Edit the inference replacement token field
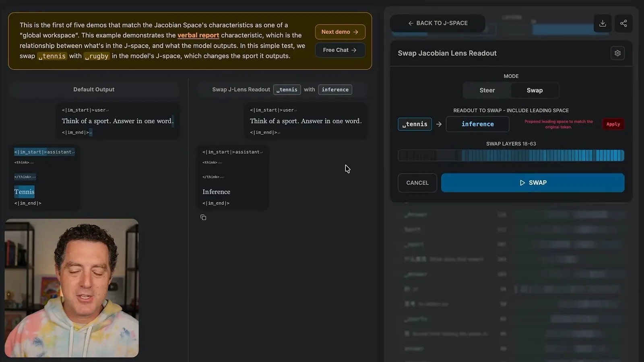This screenshot has height=362, width=644. (477, 124)
